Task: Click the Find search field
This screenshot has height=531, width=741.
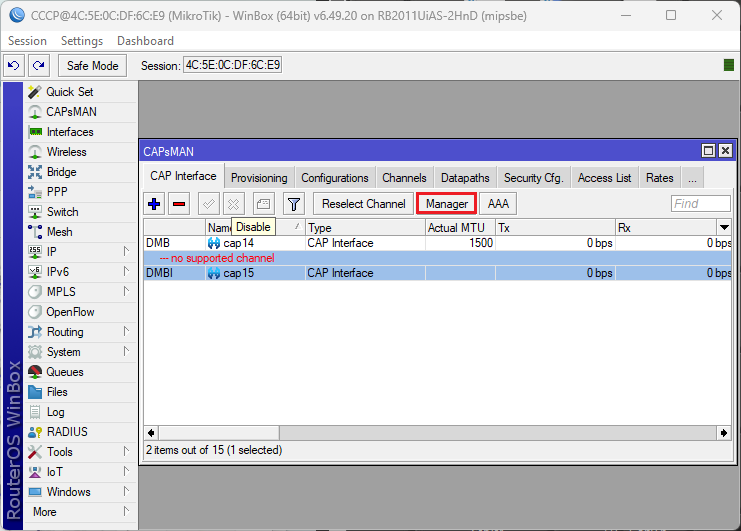Action: 700,204
